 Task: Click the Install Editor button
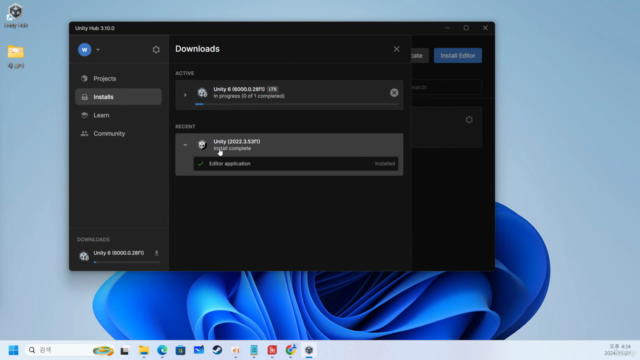click(458, 56)
